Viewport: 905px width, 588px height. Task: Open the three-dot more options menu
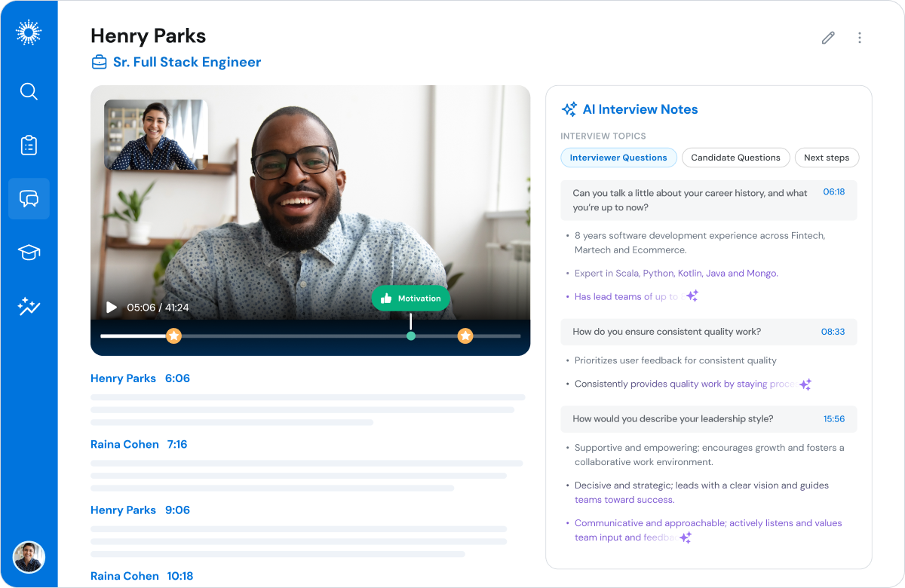[860, 38]
